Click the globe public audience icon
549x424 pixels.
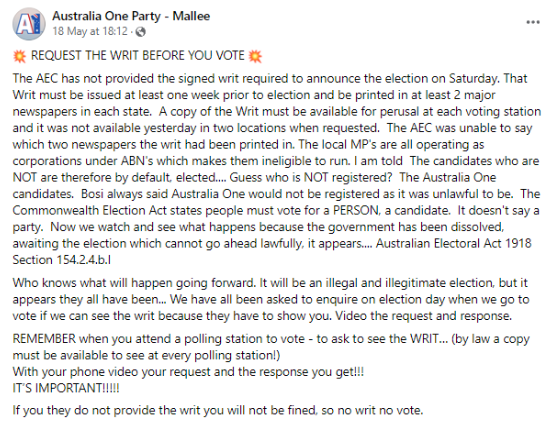click(x=140, y=32)
